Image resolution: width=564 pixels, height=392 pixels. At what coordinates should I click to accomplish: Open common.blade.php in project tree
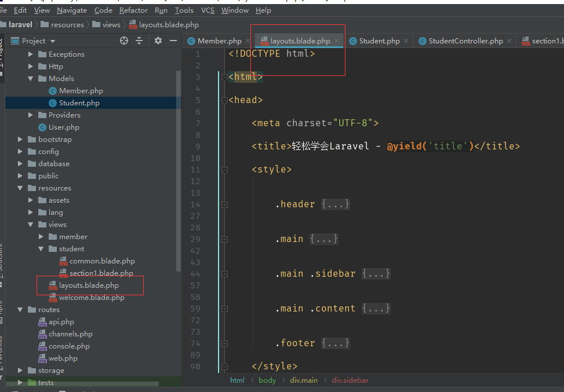[102, 261]
